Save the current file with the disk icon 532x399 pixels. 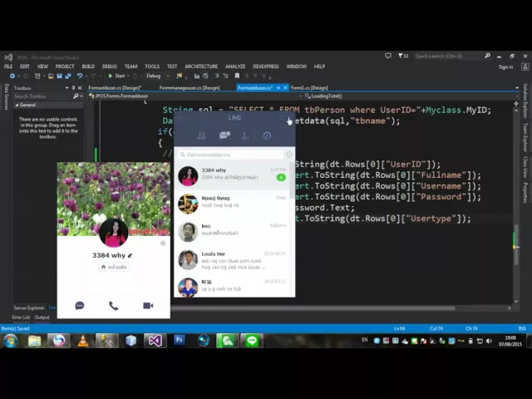point(59,76)
